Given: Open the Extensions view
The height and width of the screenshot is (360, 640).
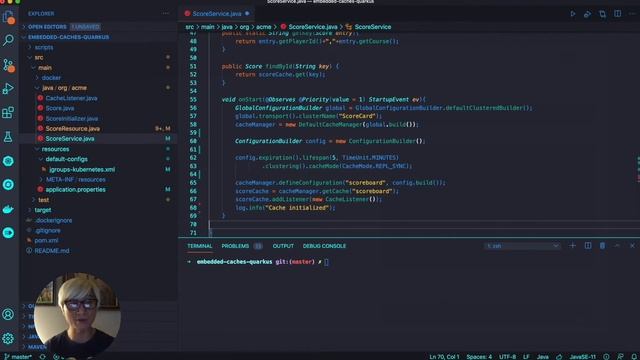Looking at the screenshot, I should (x=8, y=112).
